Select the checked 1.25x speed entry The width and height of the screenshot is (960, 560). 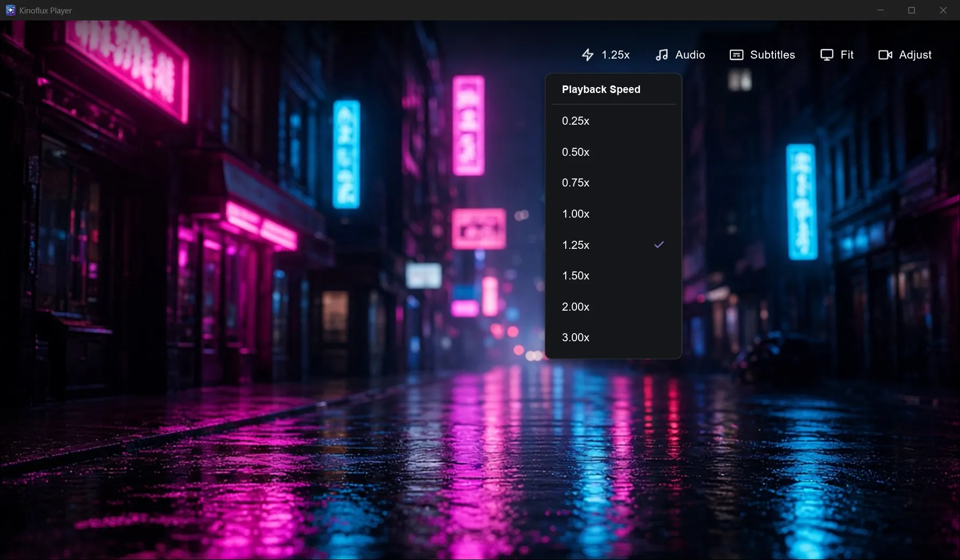[x=613, y=245]
